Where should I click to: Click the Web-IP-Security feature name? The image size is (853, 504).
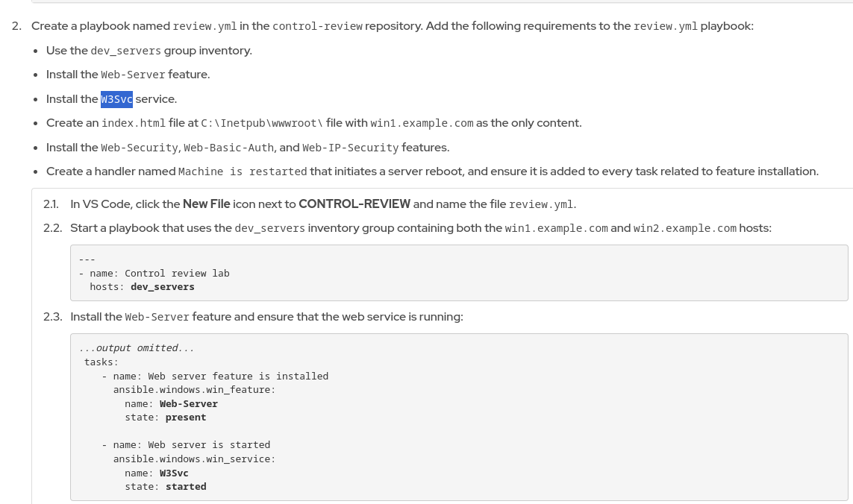(350, 148)
